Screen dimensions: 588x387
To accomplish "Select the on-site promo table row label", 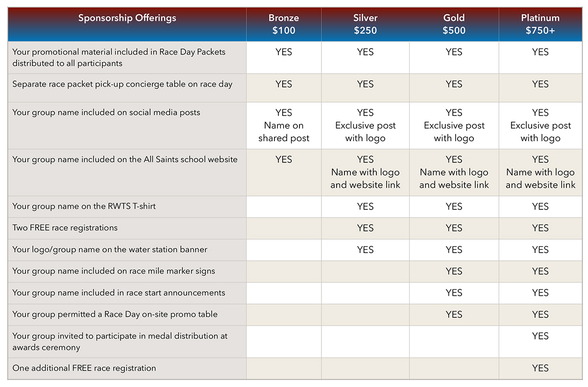I will (115, 314).
